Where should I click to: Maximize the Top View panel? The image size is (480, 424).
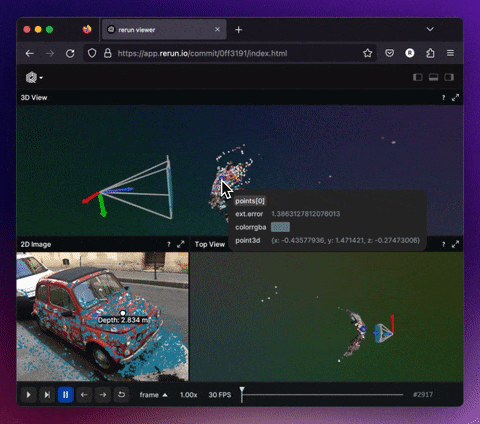click(x=455, y=244)
